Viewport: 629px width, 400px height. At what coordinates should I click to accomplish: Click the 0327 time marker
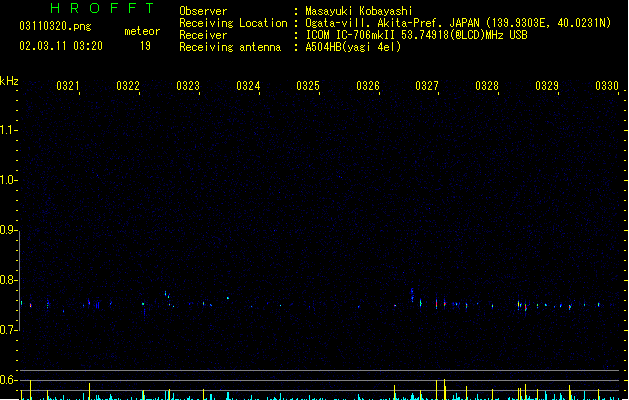427,86
